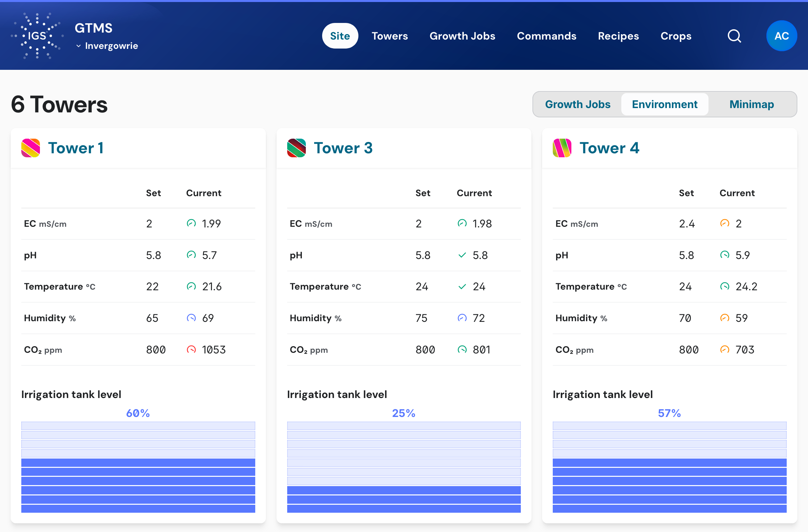
Task: Go to the Commands nav tab
Action: coord(546,36)
